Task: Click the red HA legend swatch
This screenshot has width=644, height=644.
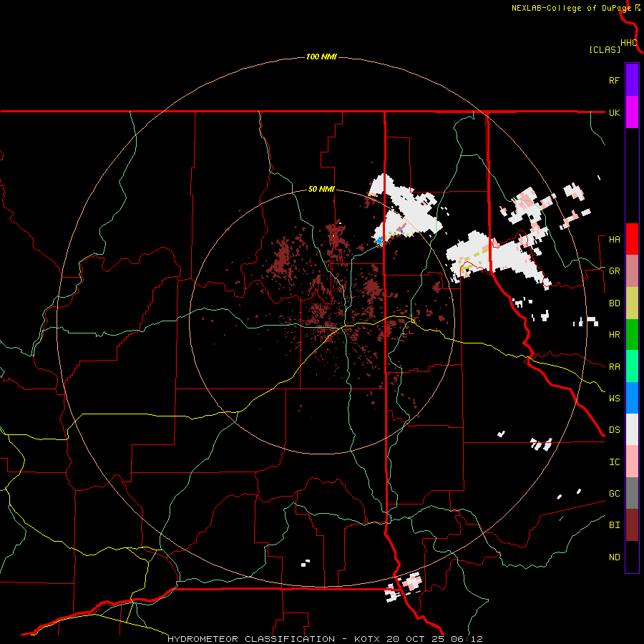Action: click(632, 239)
